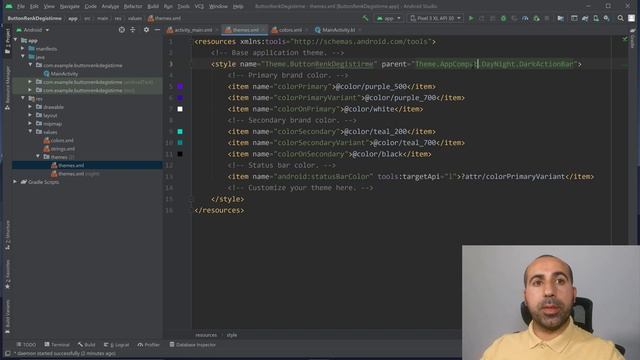Click the purple_500 color swatch in the gutter

(180, 87)
